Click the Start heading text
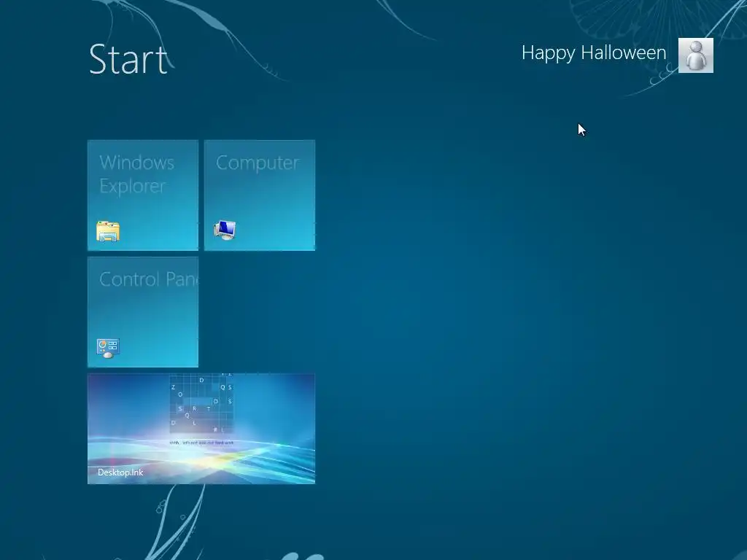The image size is (747, 560). tap(128, 60)
